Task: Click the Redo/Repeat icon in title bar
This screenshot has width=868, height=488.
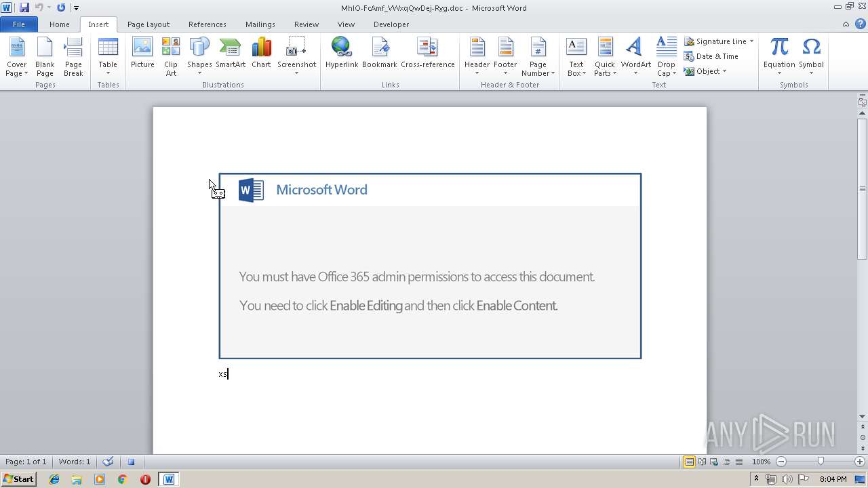Action: click(x=61, y=7)
